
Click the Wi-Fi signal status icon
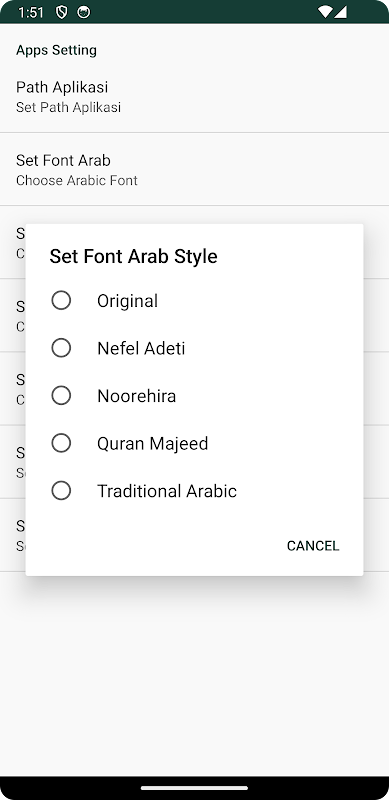[325, 12]
